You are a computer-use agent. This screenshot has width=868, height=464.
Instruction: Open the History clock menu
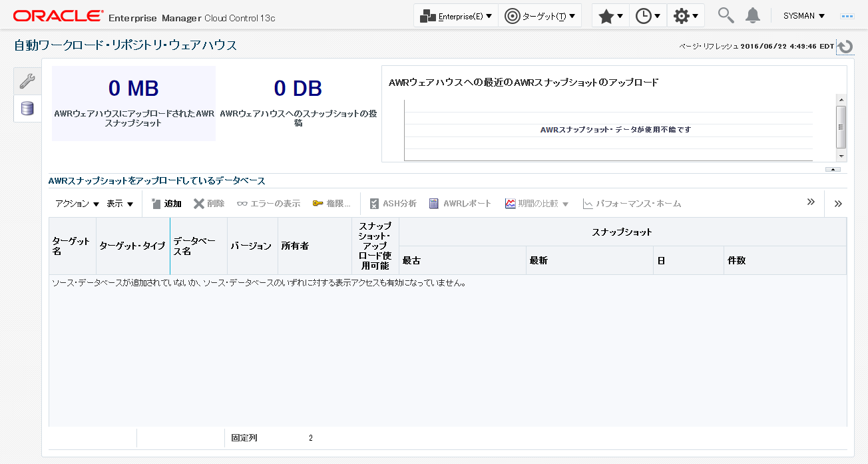coord(648,16)
